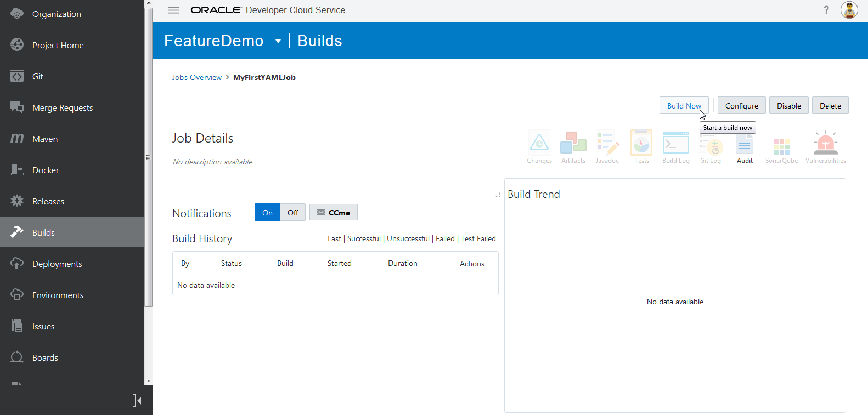The width and height of the screenshot is (868, 415).
Task: Click the sidebar scrollbar up arrow
Action: (148, 4)
